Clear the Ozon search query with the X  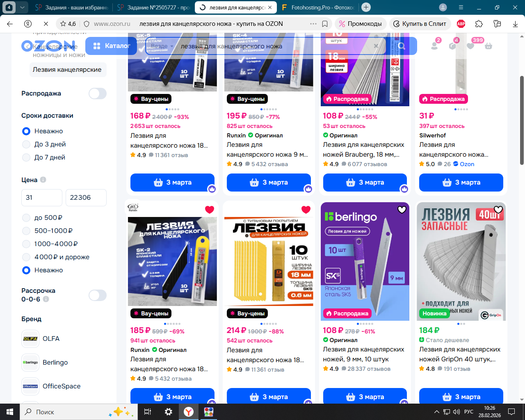tap(376, 46)
